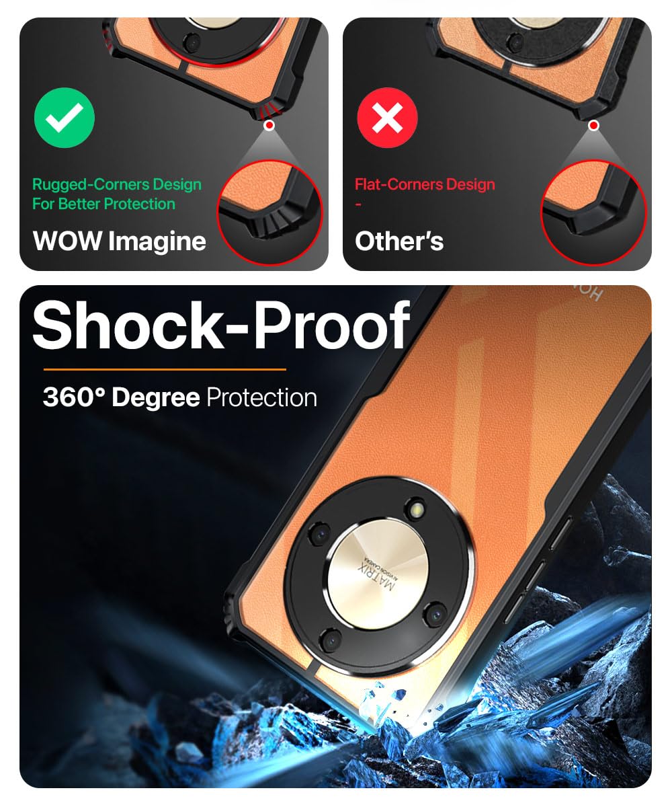Select the WOW Imagine label

[x=120, y=241]
